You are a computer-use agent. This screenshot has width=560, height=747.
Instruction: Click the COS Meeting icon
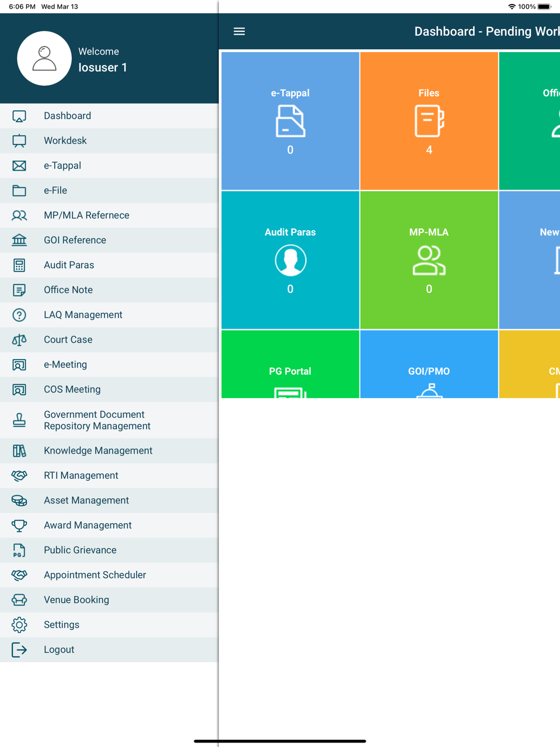(x=19, y=390)
